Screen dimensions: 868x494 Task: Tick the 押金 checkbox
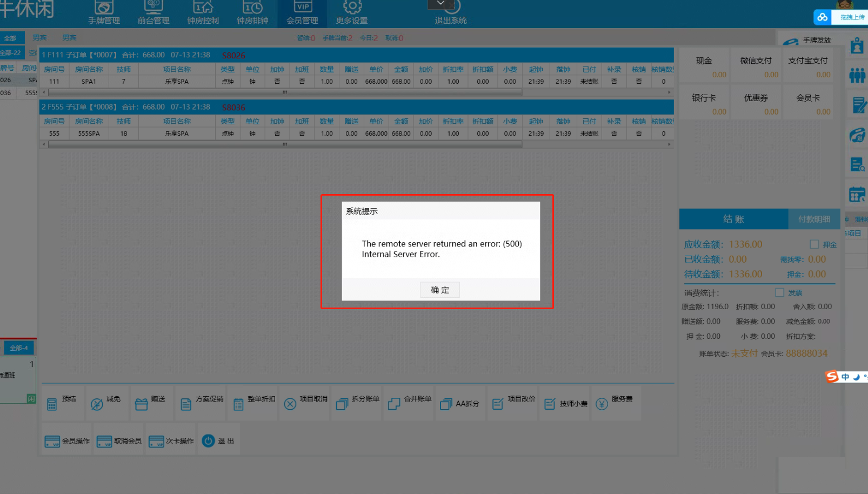point(814,244)
